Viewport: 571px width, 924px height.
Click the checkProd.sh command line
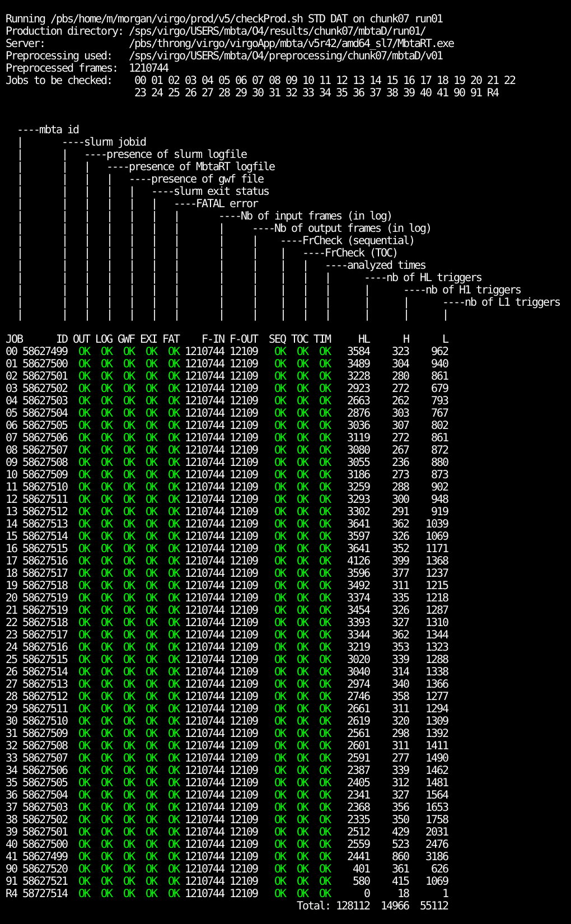point(224,18)
